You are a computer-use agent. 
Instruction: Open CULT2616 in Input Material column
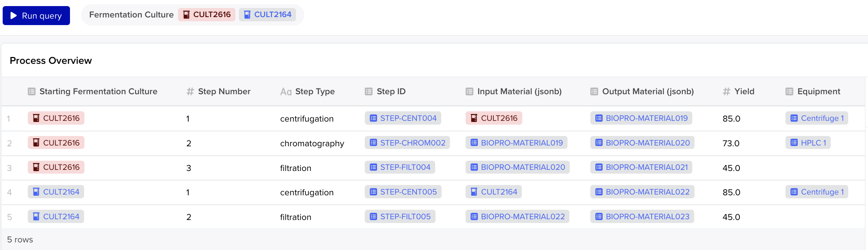pos(494,118)
